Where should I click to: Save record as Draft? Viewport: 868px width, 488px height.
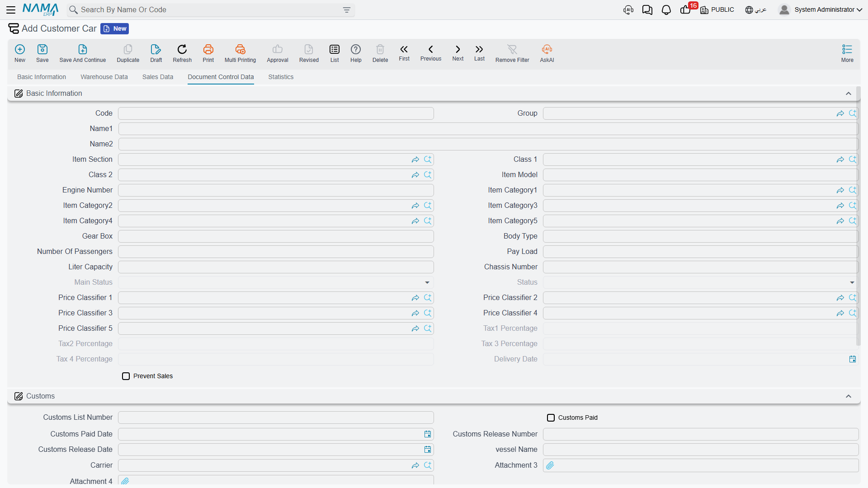coord(156,53)
